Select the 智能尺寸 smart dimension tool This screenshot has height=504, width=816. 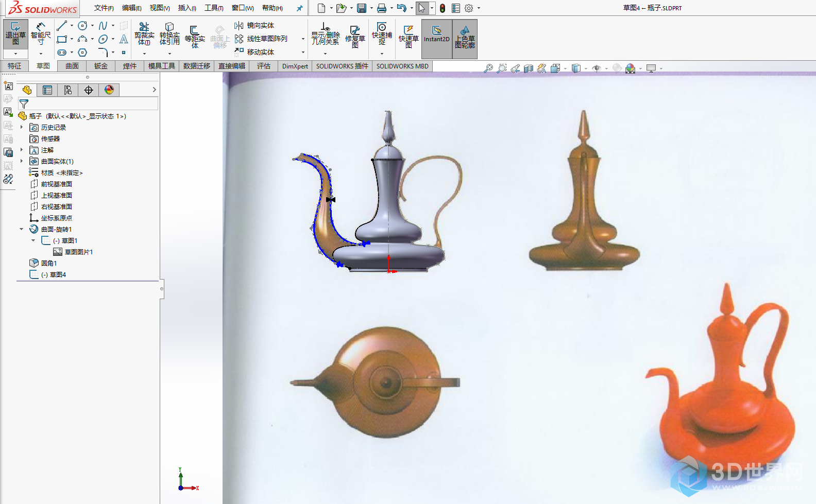(41, 34)
